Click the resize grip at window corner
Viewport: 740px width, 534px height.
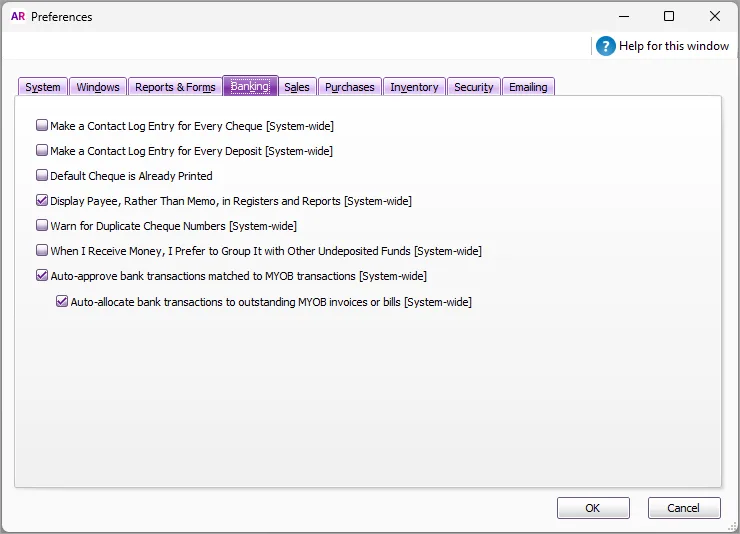pos(732,526)
